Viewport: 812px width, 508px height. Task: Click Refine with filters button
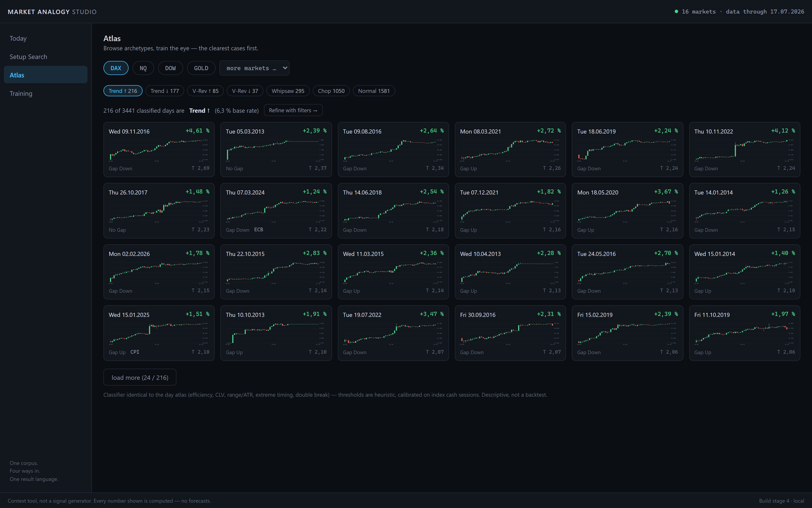[293, 110]
